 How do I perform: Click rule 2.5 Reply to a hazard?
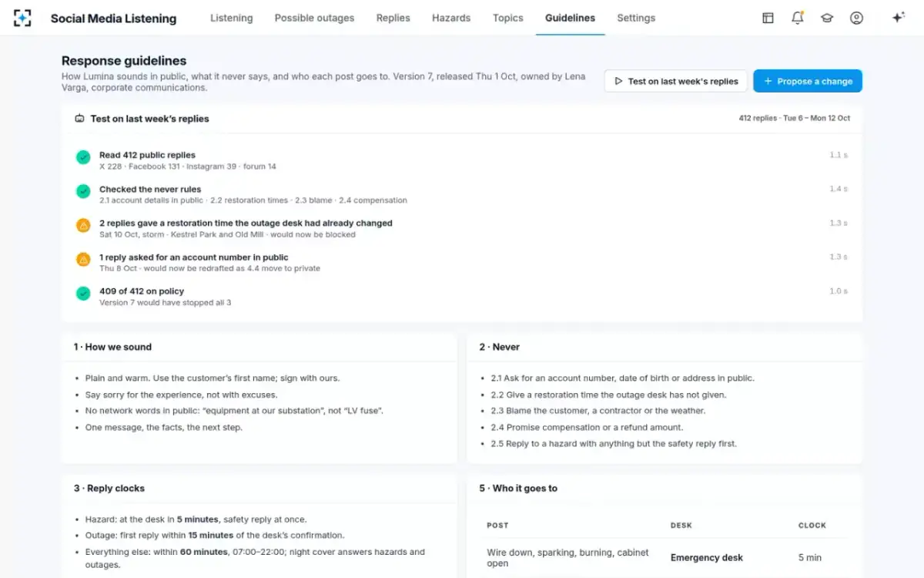[x=614, y=444]
